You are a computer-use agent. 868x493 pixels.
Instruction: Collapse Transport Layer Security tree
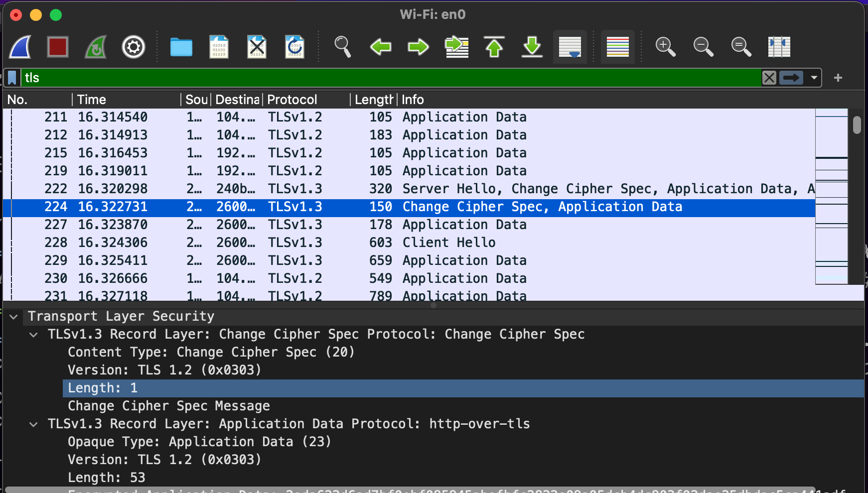click(x=14, y=317)
